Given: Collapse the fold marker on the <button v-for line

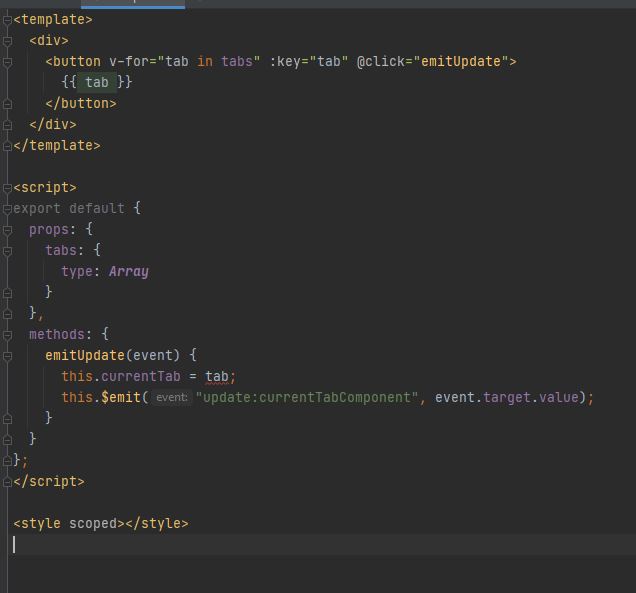Looking at the screenshot, I should [x=7, y=62].
